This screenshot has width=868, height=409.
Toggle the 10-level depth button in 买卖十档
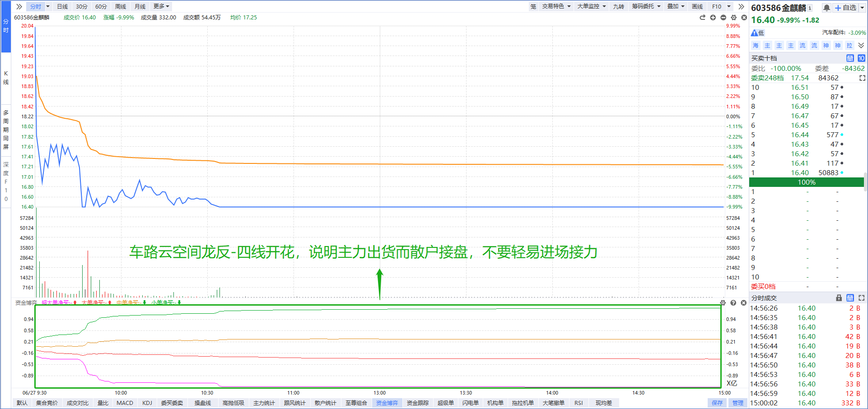[x=861, y=58]
